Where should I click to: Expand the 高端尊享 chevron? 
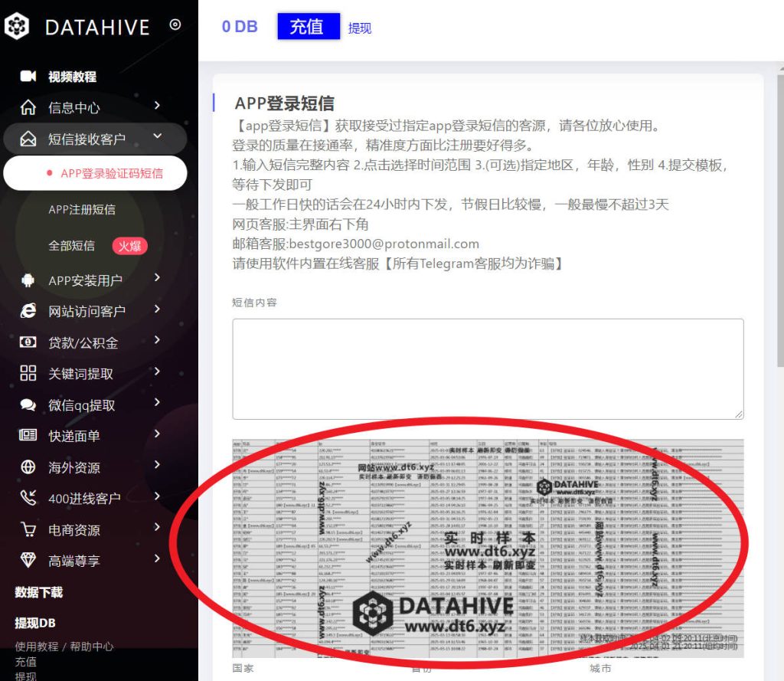pos(157,558)
